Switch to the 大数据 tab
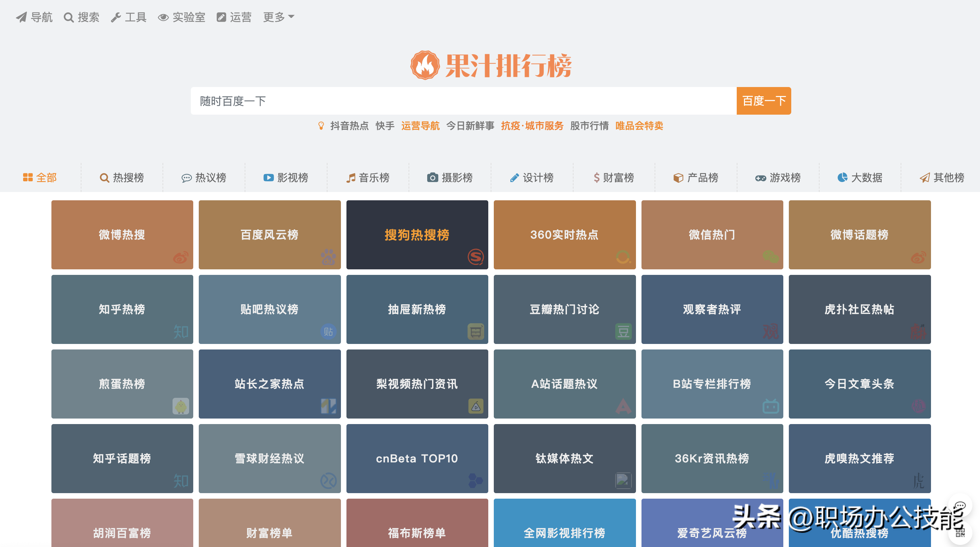The height and width of the screenshot is (547, 980). (x=860, y=178)
